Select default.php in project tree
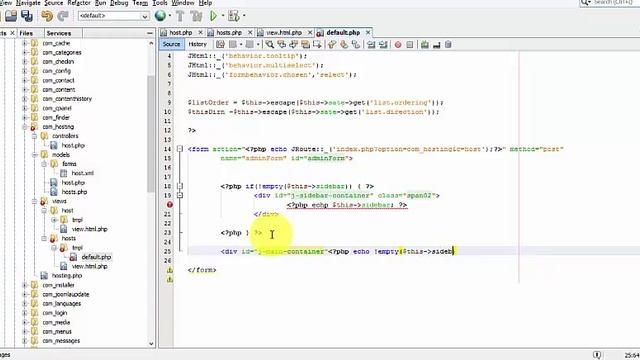 96,257
